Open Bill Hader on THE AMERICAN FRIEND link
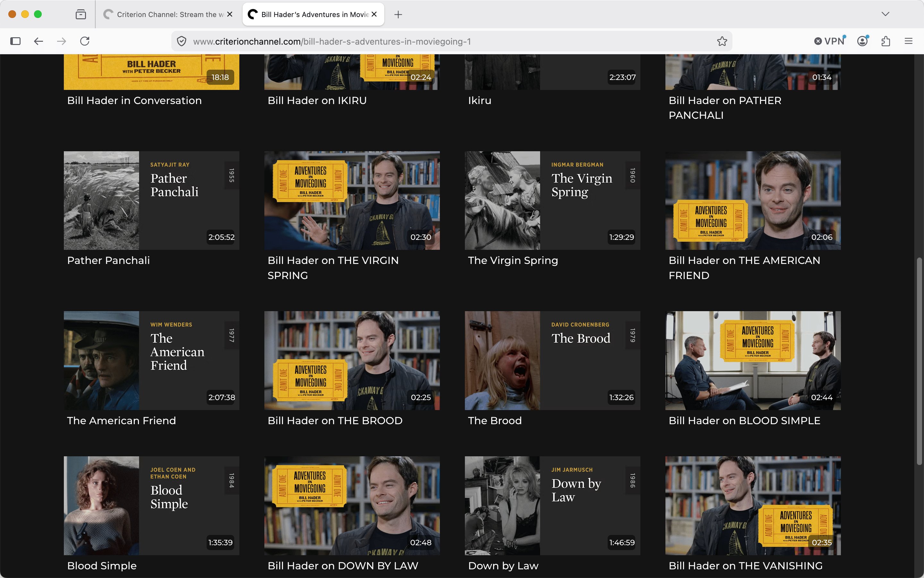924x578 pixels. pyautogui.click(x=744, y=267)
